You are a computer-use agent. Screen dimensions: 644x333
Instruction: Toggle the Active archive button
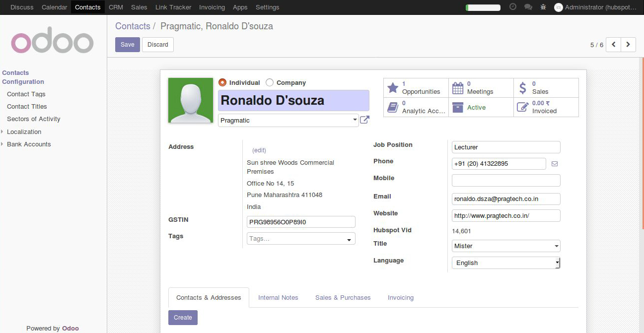pyautogui.click(x=481, y=107)
